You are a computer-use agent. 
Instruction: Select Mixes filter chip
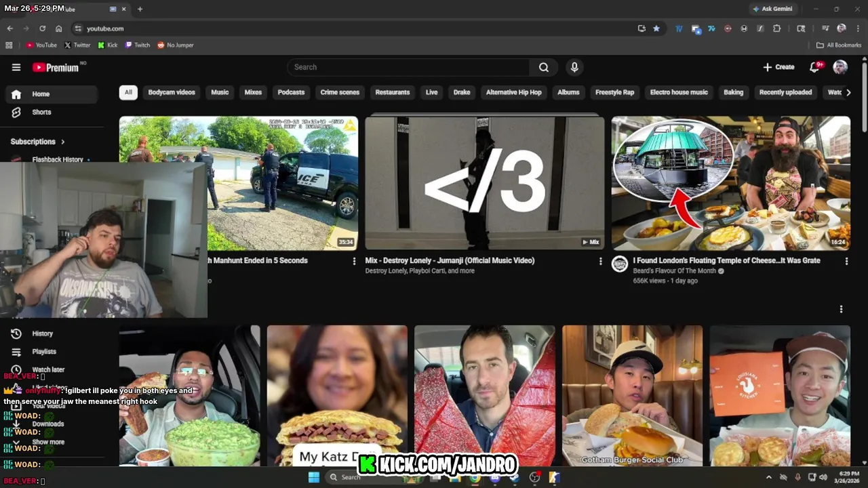point(253,92)
